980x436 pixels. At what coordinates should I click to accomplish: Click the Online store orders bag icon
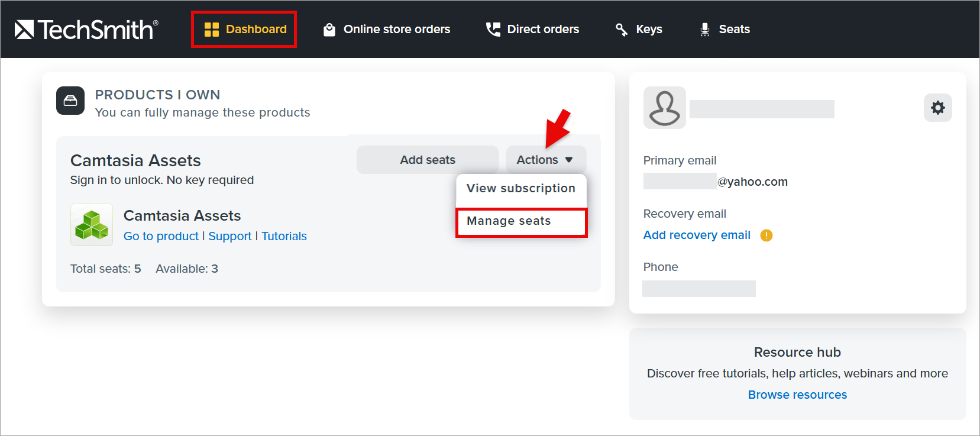click(x=329, y=30)
